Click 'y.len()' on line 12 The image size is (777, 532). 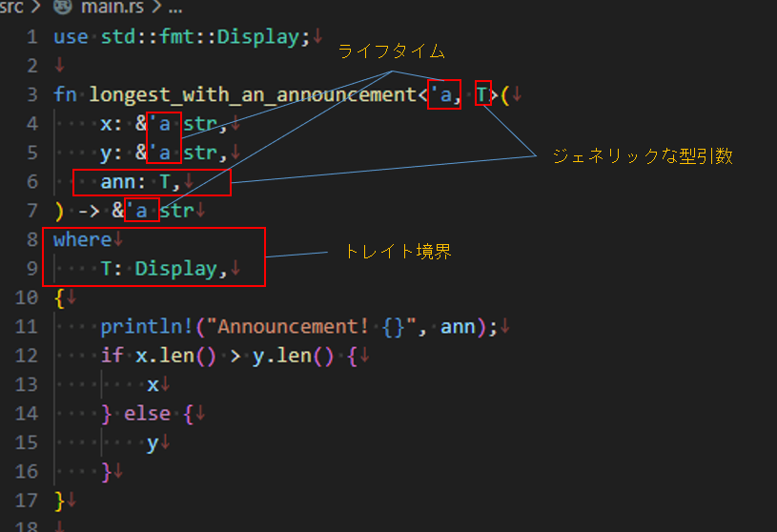293,357
